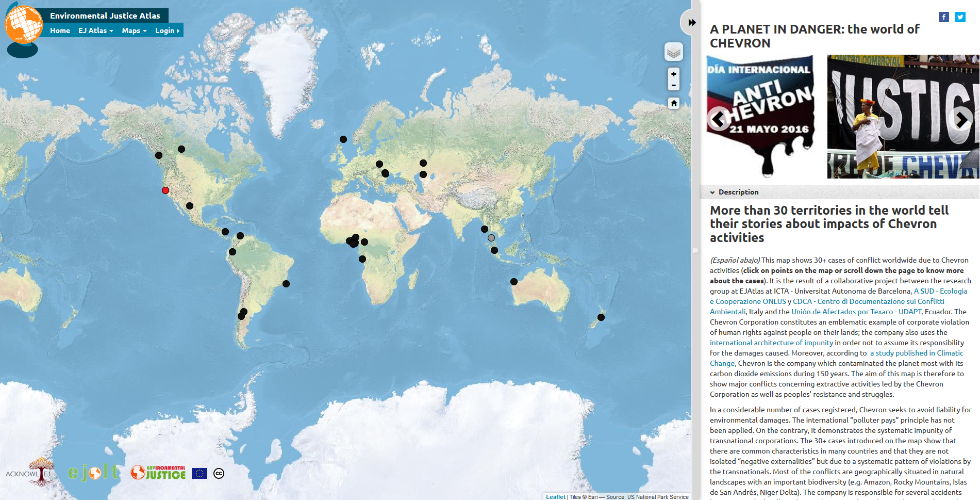Click the ejolt logo
980x500 pixels.
click(94, 472)
